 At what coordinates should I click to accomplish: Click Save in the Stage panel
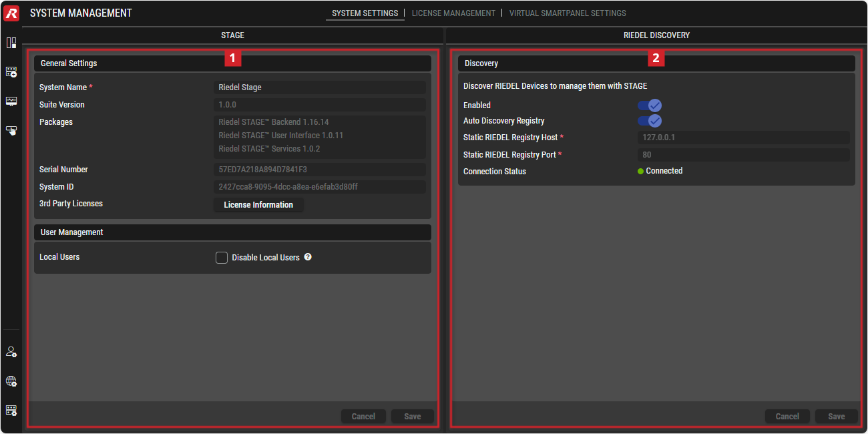point(413,417)
